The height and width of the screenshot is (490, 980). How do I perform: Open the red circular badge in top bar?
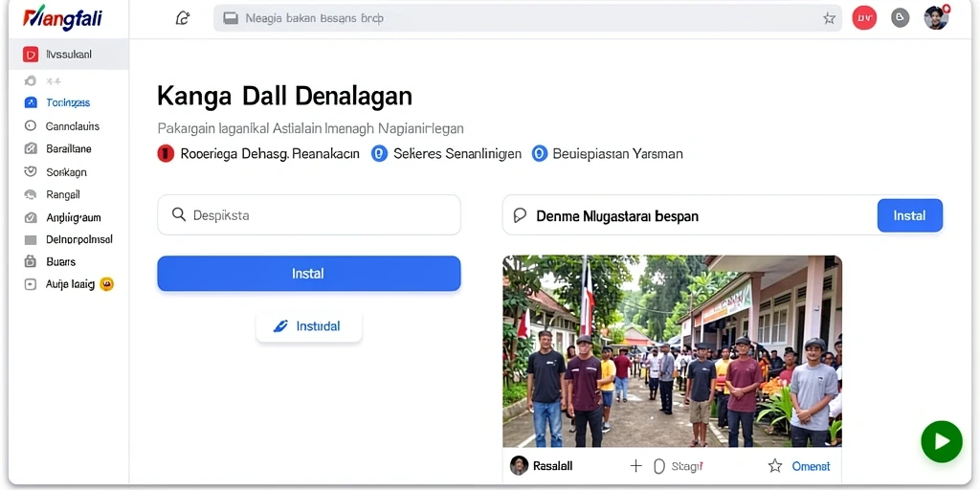[864, 18]
